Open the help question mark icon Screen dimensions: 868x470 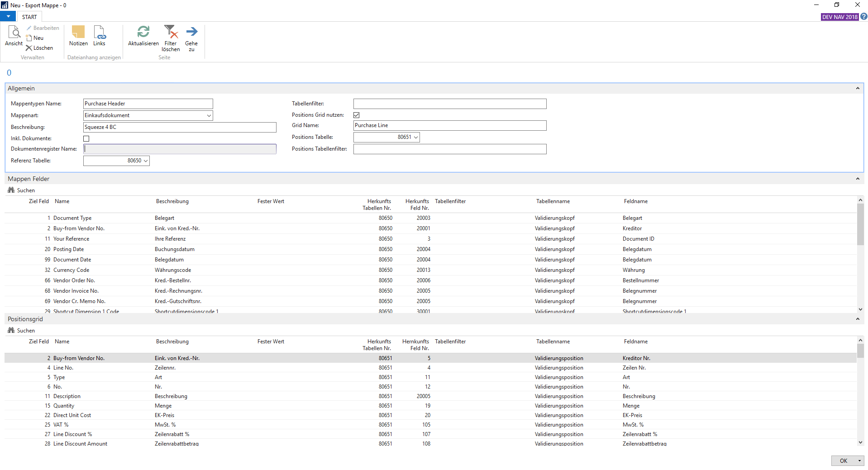[863, 17]
